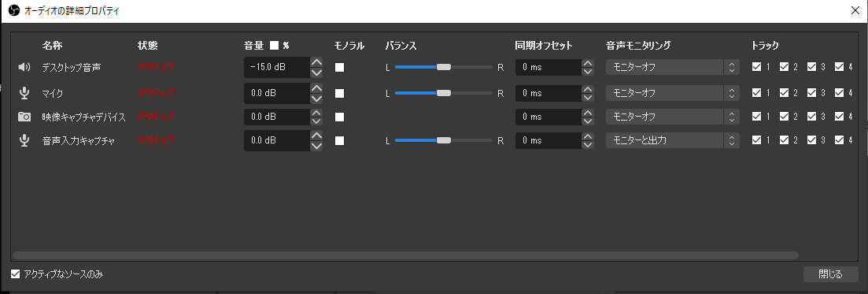Uncheck track 2 for 映像キャプチャデバイス
This screenshot has height=294, width=868.
point(785,117)
